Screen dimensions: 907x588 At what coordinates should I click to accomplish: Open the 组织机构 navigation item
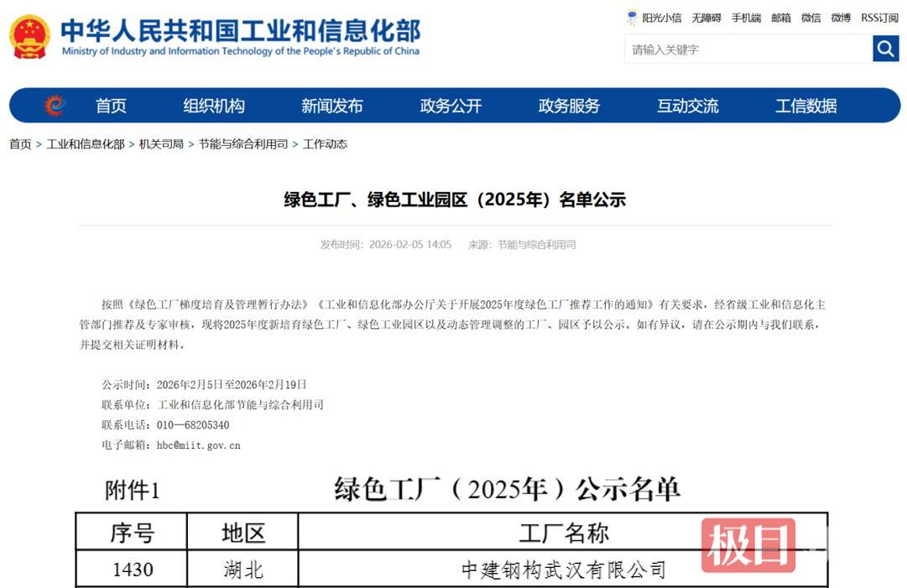point(214,106)
